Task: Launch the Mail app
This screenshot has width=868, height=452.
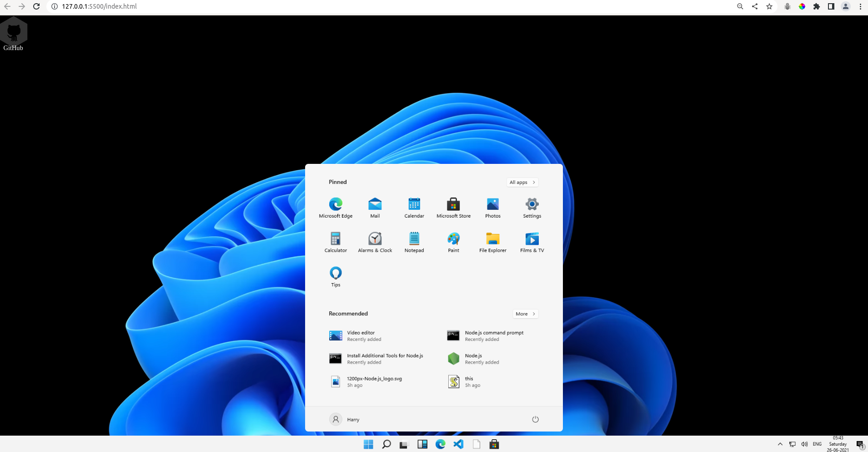Action: [374, 207]
